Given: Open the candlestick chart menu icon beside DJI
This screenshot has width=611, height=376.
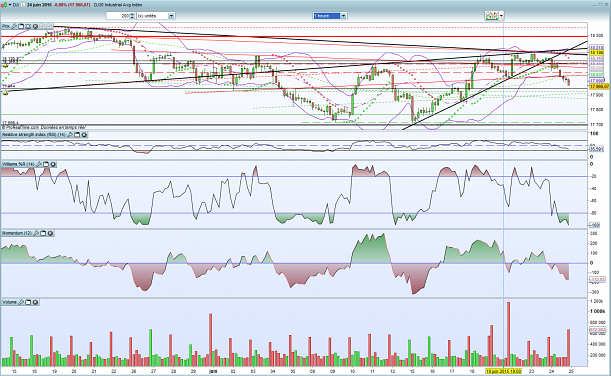Looking at the screenshot, I should click(4, 5).
